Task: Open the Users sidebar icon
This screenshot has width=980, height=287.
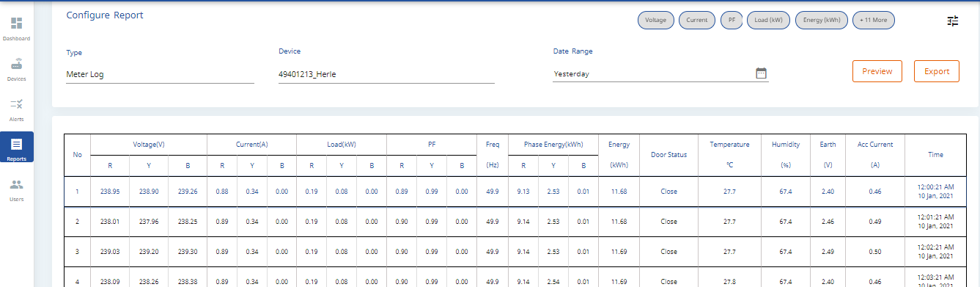Action: click(x=16, y=185)
